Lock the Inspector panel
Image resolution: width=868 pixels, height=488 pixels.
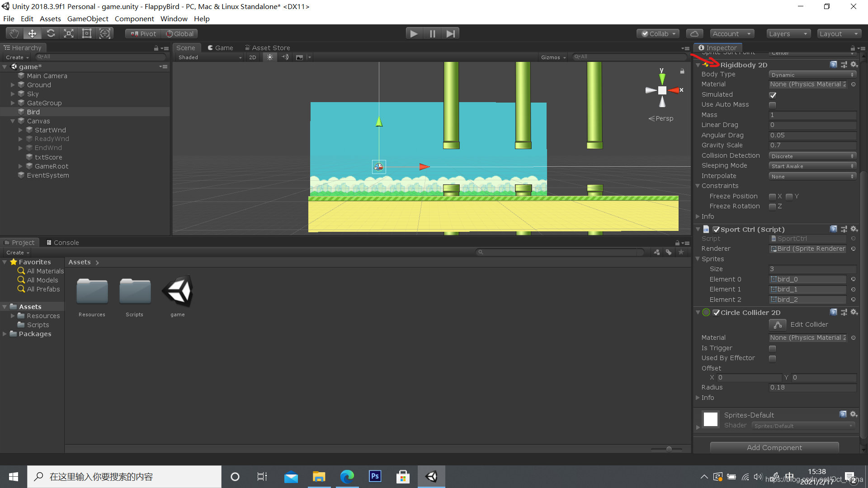point(853,48)
